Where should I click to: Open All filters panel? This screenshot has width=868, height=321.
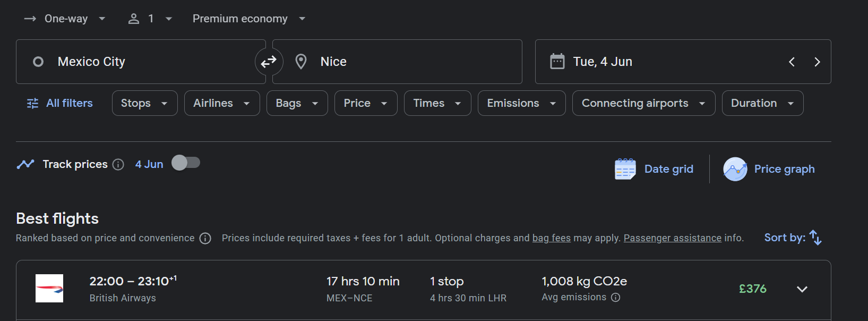pos(60,103)
